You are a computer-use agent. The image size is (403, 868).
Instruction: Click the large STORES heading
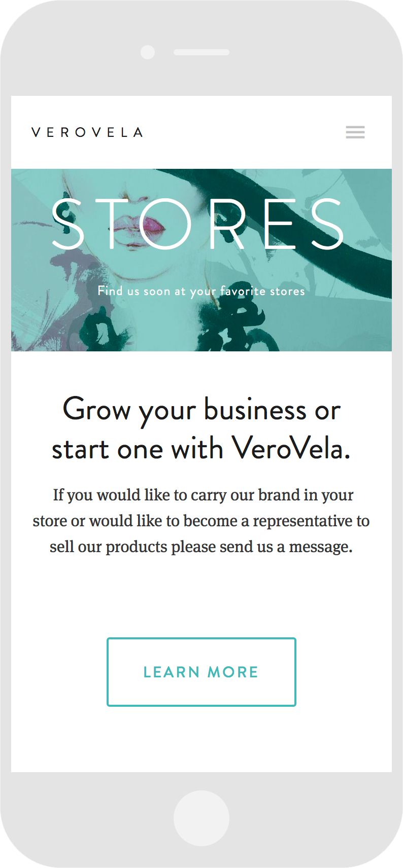coord(199,224)
